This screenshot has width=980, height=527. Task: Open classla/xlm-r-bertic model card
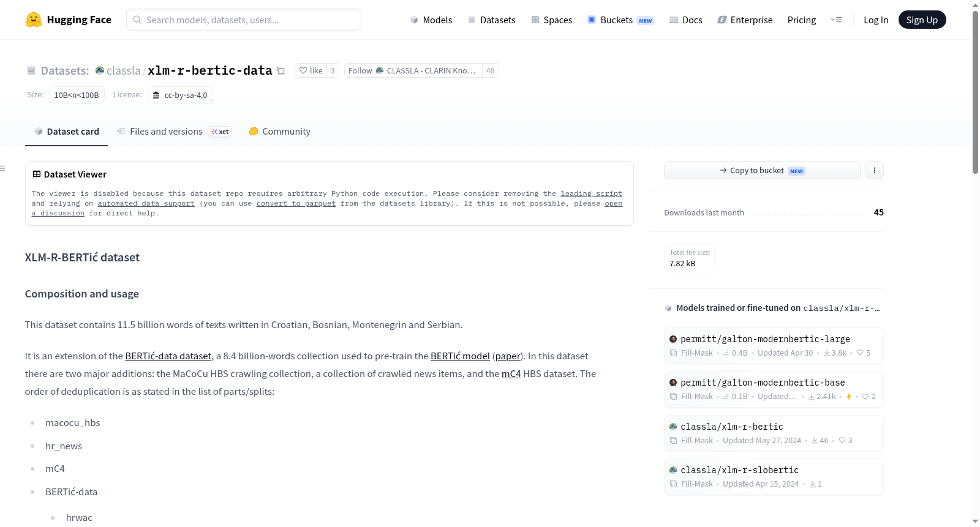point(774,433)
